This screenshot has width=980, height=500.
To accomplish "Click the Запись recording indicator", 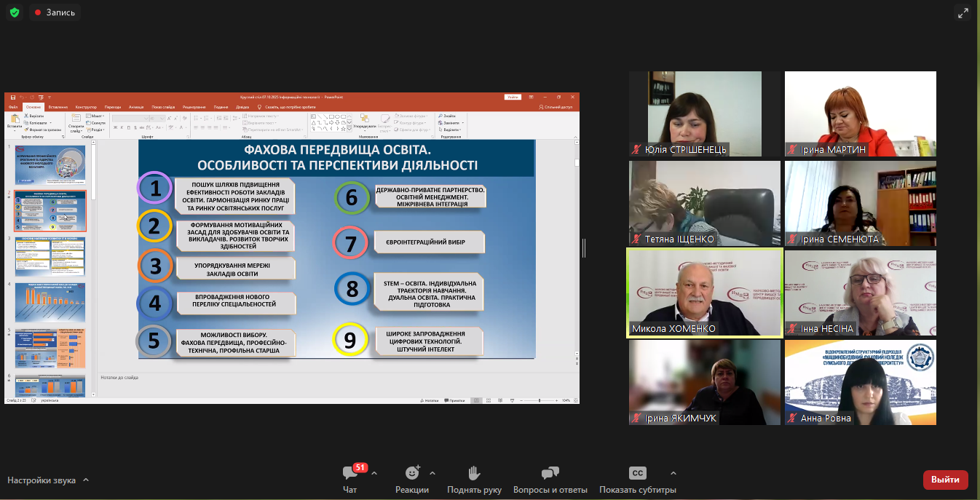I will pos(55,12).
